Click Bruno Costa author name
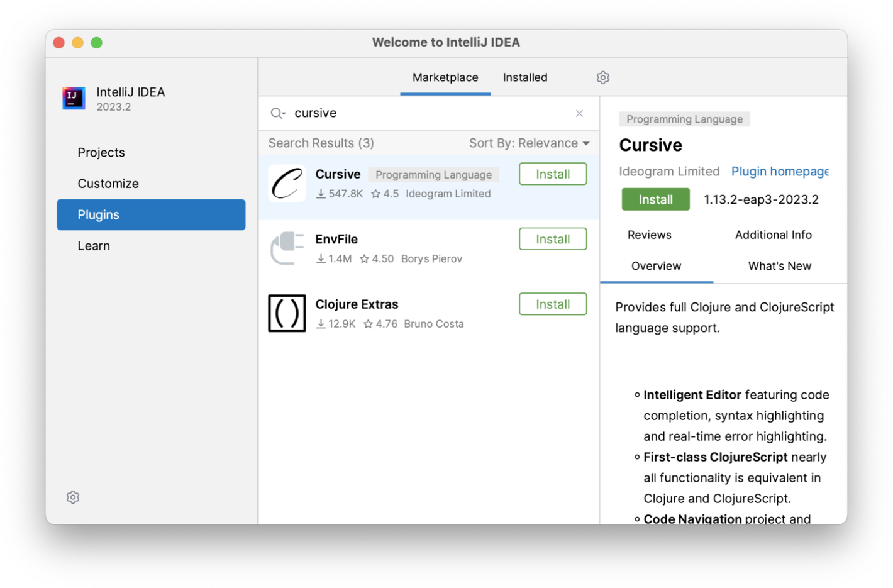The width and height of the screenshot is (893, 588). point(434,324)
